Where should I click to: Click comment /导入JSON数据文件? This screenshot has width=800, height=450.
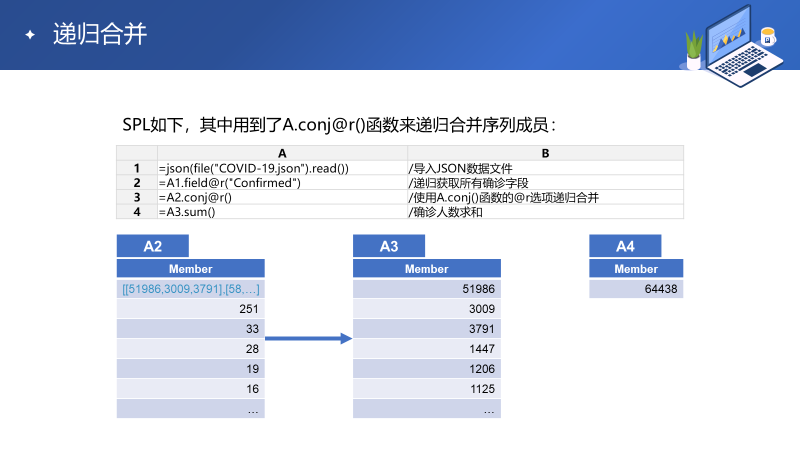(x=545, y=168)
